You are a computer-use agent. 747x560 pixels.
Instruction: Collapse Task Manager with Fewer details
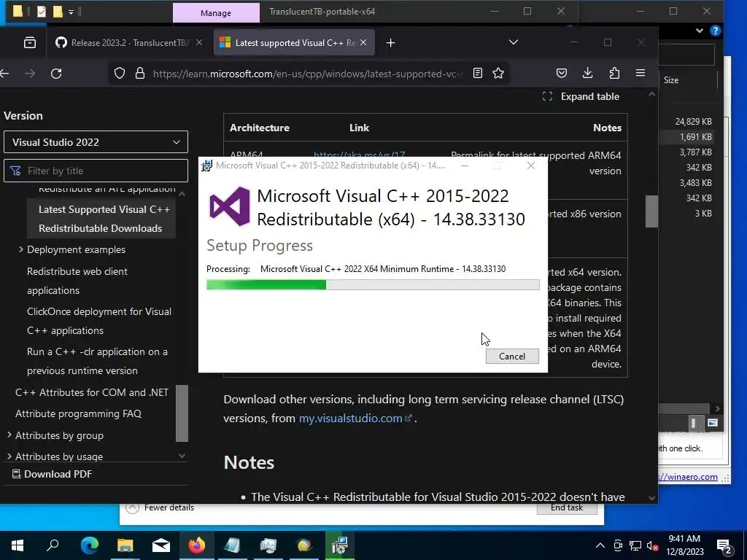point(160,507)
